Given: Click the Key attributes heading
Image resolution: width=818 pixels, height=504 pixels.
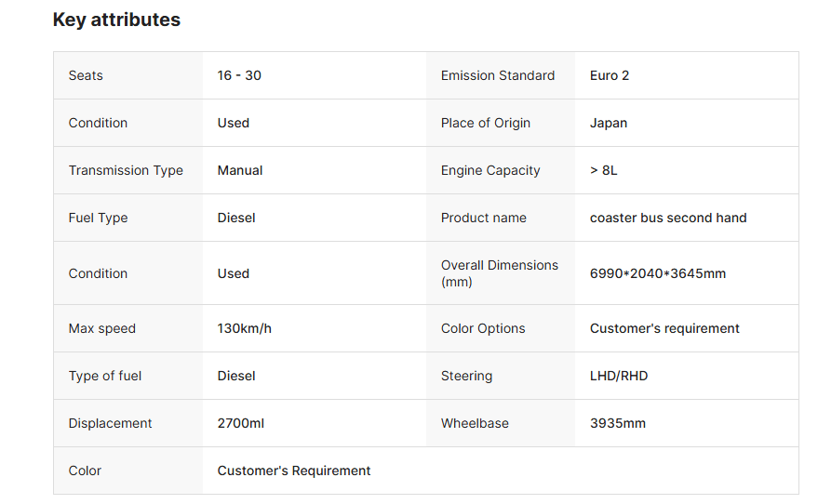Looking at the screenshot, I should point(116,20).
